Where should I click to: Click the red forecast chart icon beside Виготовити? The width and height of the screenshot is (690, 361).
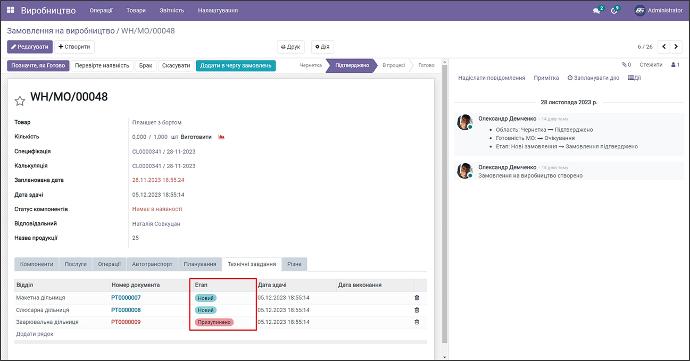point(221,137)
